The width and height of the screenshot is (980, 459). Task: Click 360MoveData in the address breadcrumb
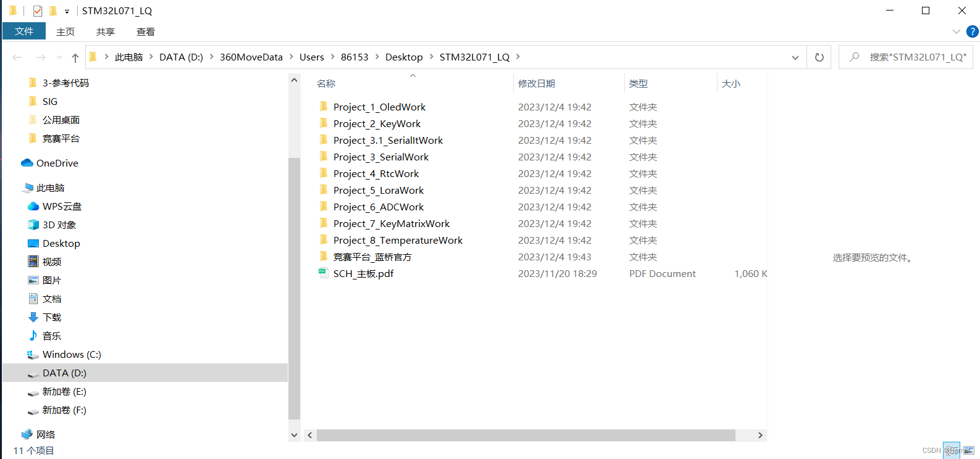pos(251,57)
